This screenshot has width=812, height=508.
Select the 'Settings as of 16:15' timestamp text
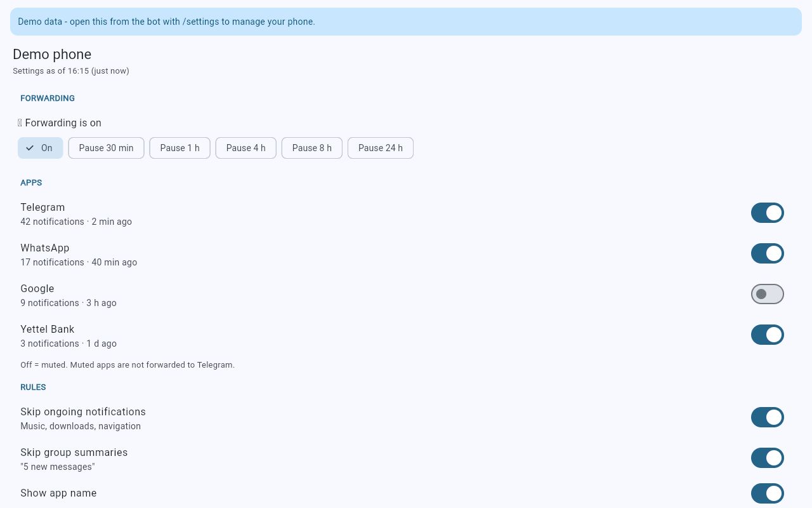point(71,71)
